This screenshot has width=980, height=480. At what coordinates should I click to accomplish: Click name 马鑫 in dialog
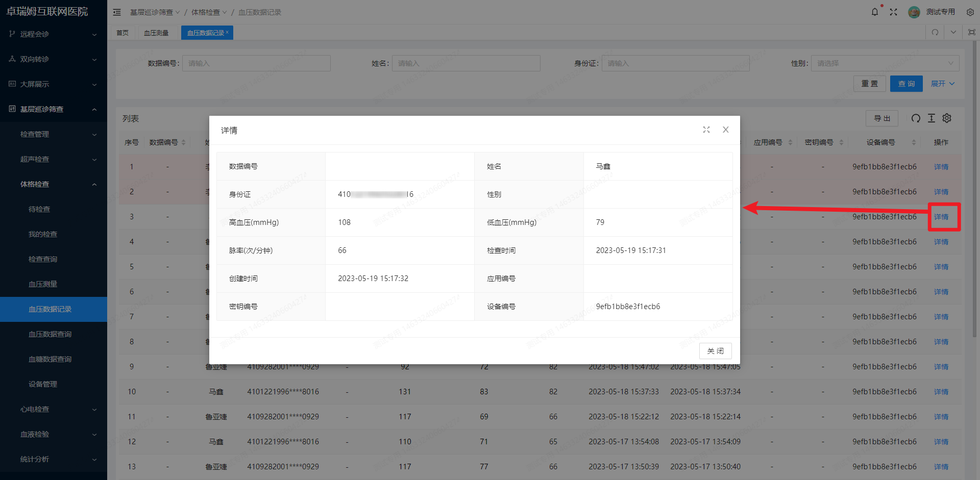(x=603, y=166)
